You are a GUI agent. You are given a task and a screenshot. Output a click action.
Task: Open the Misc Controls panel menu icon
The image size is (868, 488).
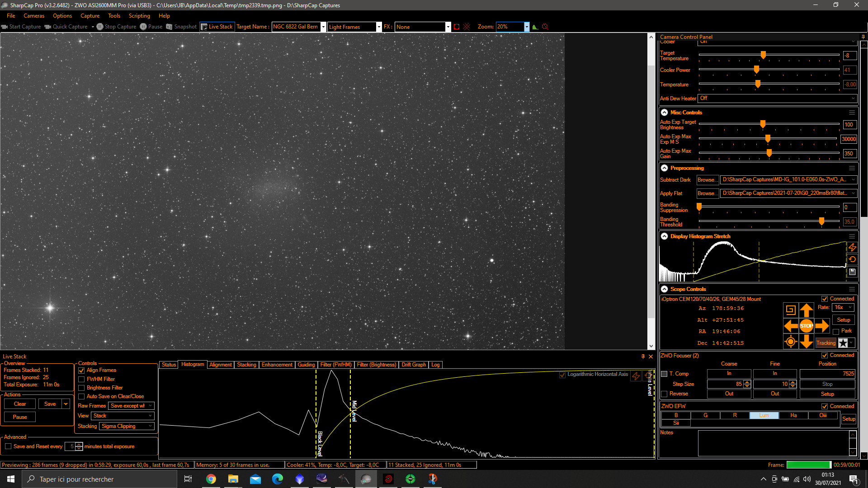[852, 113]
